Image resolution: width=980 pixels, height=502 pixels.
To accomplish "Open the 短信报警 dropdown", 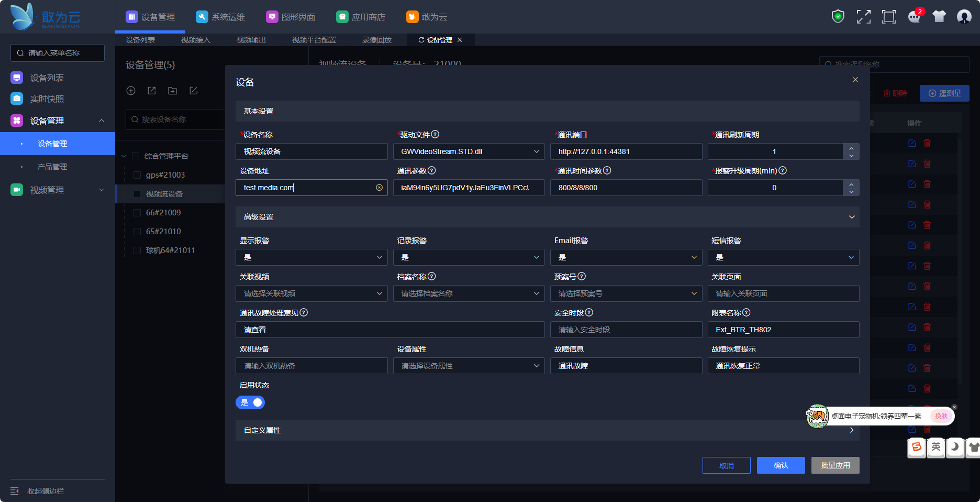I will 784,257.
